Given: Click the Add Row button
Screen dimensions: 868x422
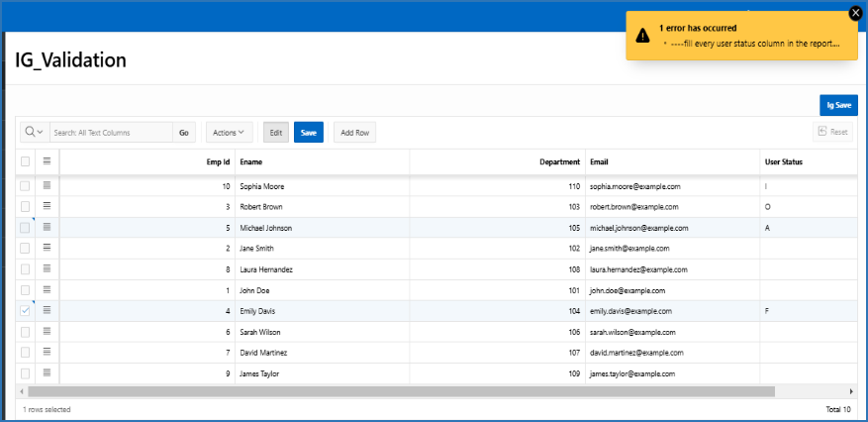Looking at the screenshot, I should tap(354, 132).
